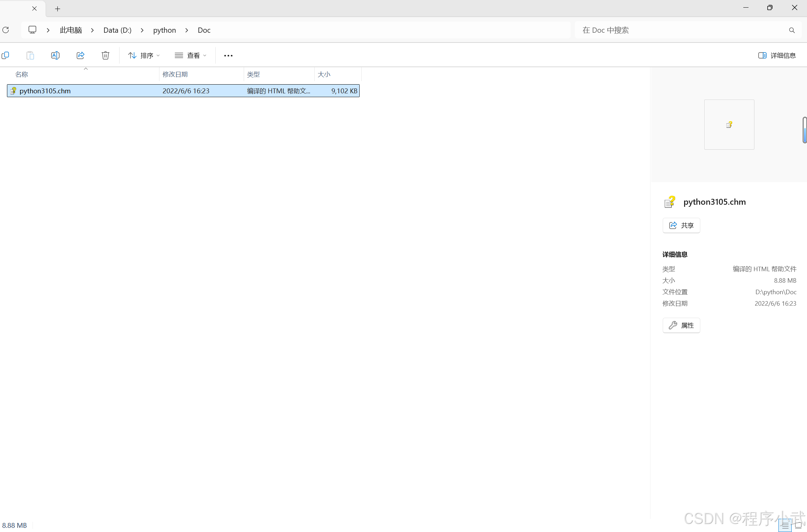Click the rename icon in toolbar
This screenshot has height=532, width=807.
55,55
